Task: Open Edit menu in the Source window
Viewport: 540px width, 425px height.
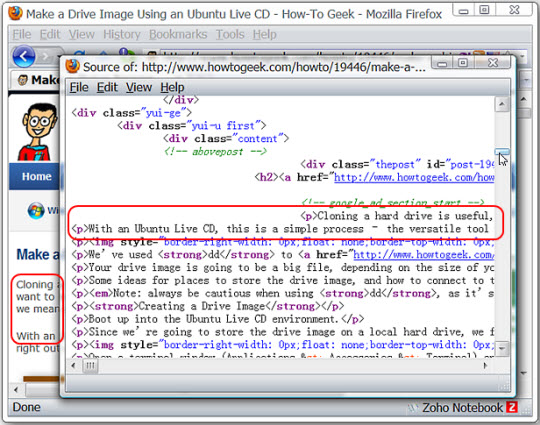Action: [x=107, y=87]
